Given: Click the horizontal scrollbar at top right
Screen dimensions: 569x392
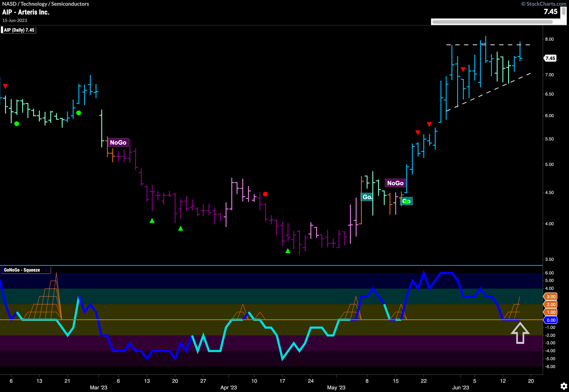Looking at the screenshot, I should (492, 22).
